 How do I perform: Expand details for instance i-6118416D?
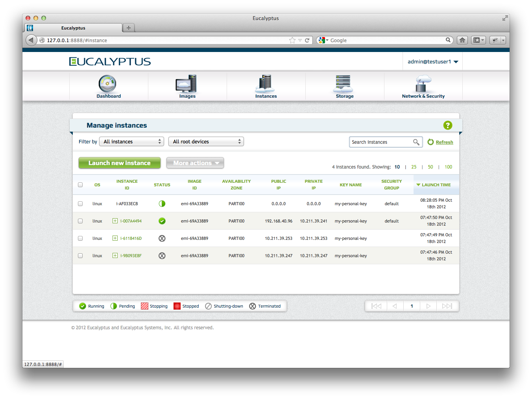115,238
